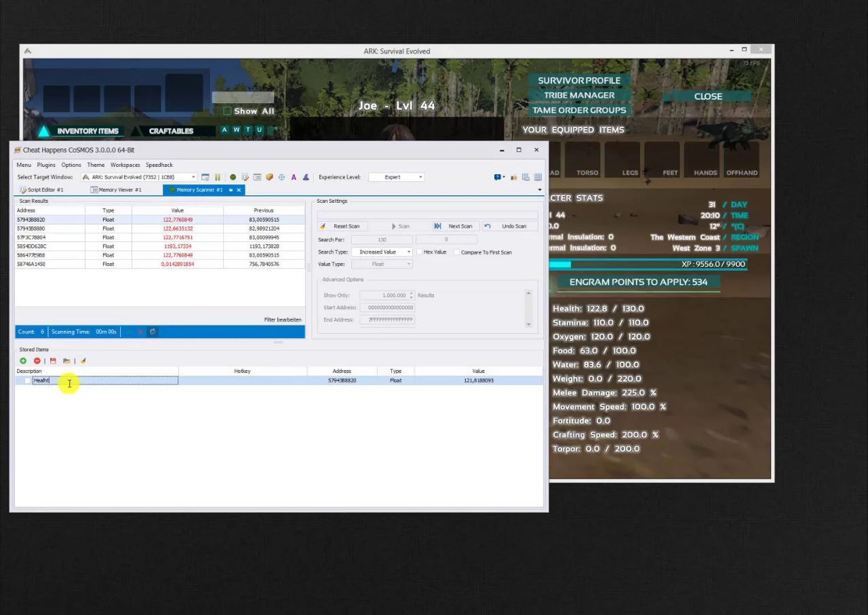
Task: Click the wizard hat icon in toolbar
Action: coord(306,177)
